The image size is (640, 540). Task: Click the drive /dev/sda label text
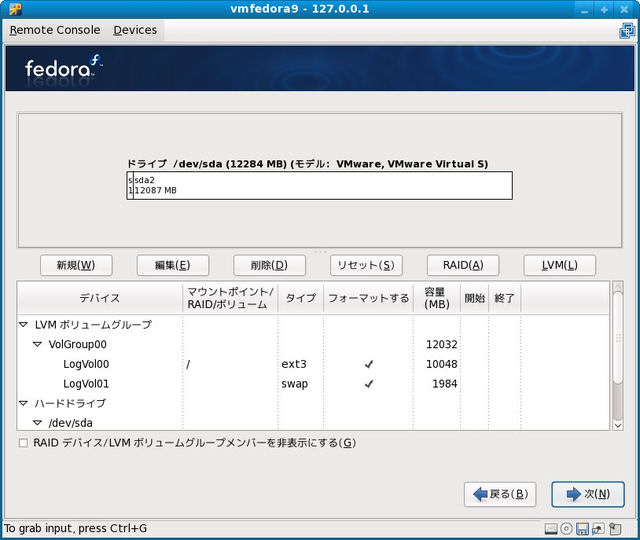point(307,164)
